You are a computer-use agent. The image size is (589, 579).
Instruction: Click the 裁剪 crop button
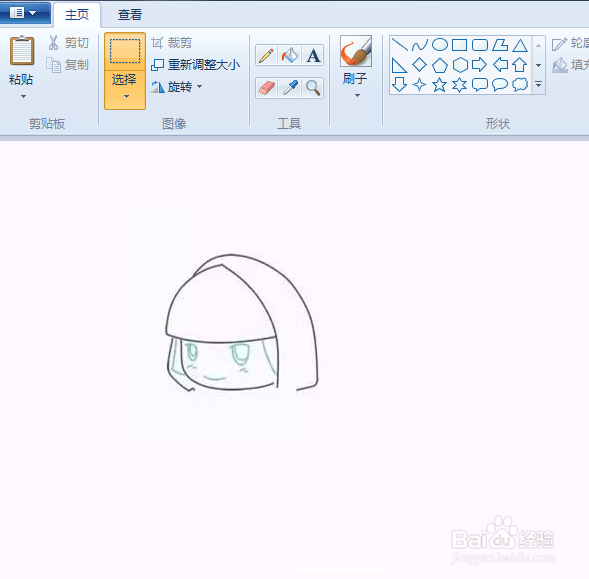[x=172, y=43]
